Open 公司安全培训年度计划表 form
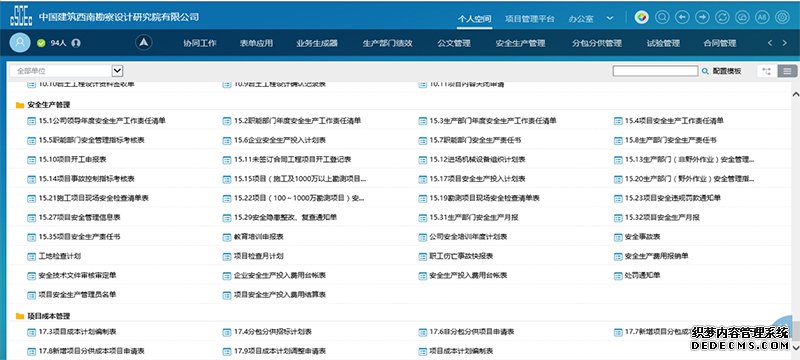 (468, 237)
